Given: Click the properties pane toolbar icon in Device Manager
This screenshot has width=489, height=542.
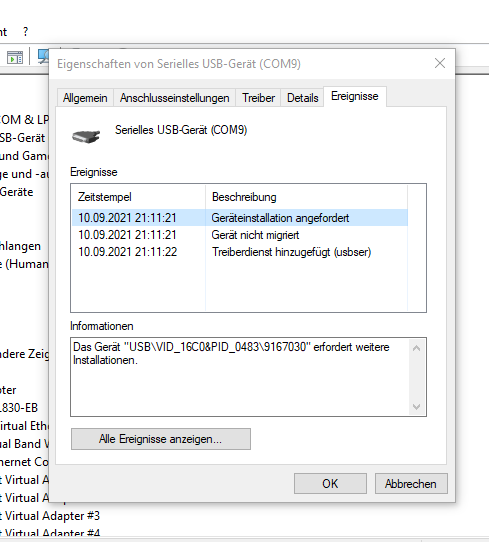Looking at the screenshot, I should (15, 57).
